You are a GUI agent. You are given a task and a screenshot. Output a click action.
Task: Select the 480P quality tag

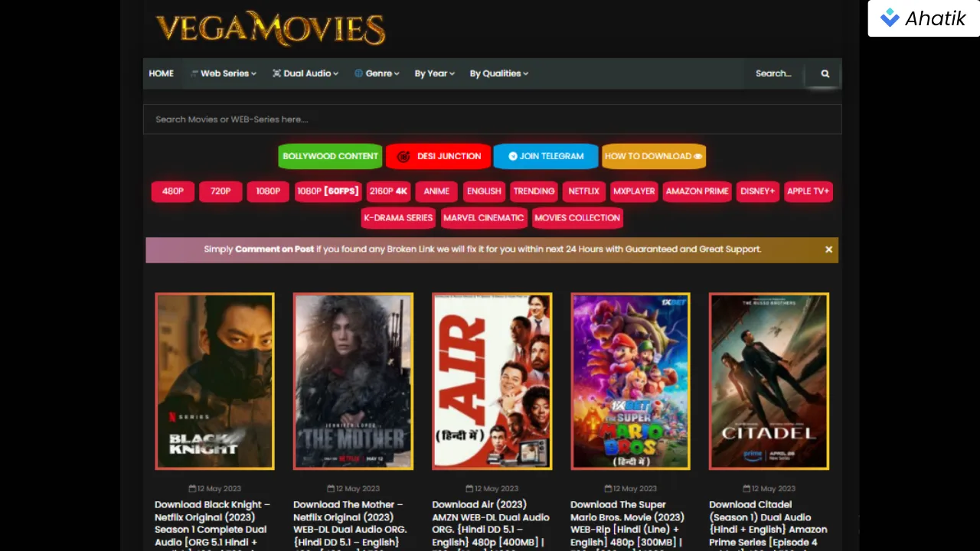(173, 191)
